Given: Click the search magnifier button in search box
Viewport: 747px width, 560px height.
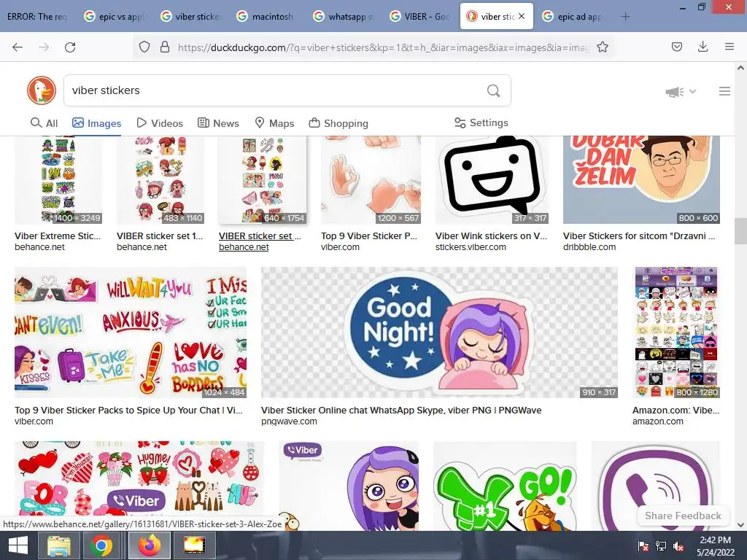Looking at the screenshot, I should (x=494, y=90).
